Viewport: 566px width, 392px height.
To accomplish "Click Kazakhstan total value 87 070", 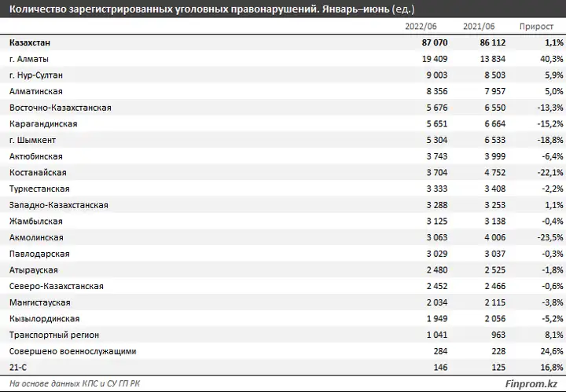I will (435, 42).
